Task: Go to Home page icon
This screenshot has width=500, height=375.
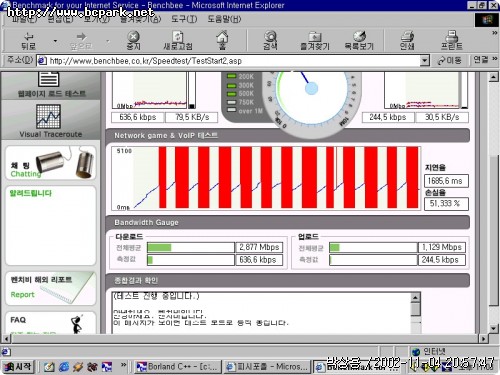Action: coord(222,40)
